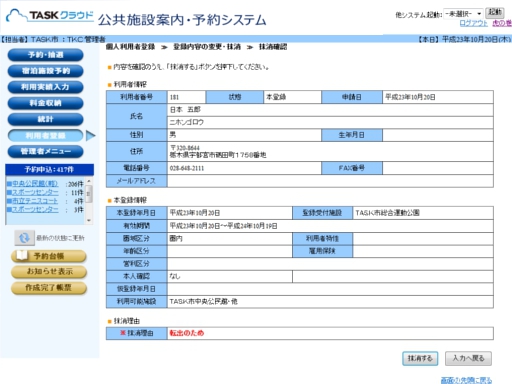This screenshot has height=384, width=512.
Task: Click the TASK Cloud logo
Action: coord(50,16)
